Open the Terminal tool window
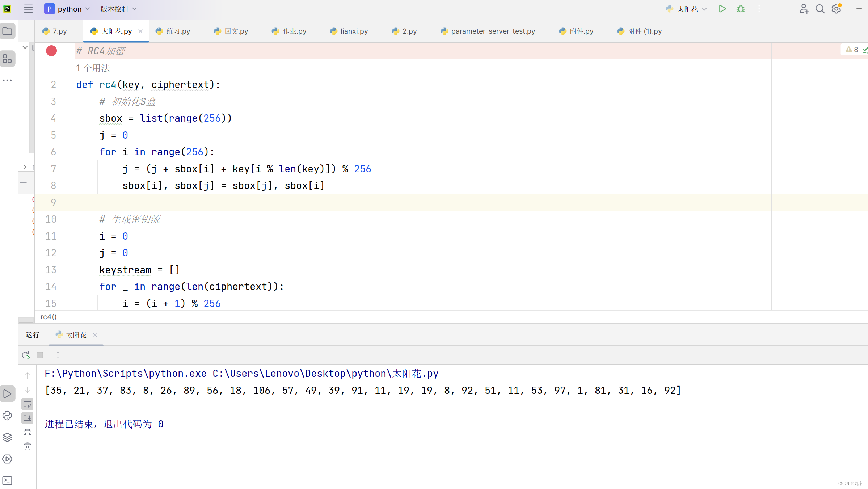Viewport: 868px width, 489px height. pos(7,481)
